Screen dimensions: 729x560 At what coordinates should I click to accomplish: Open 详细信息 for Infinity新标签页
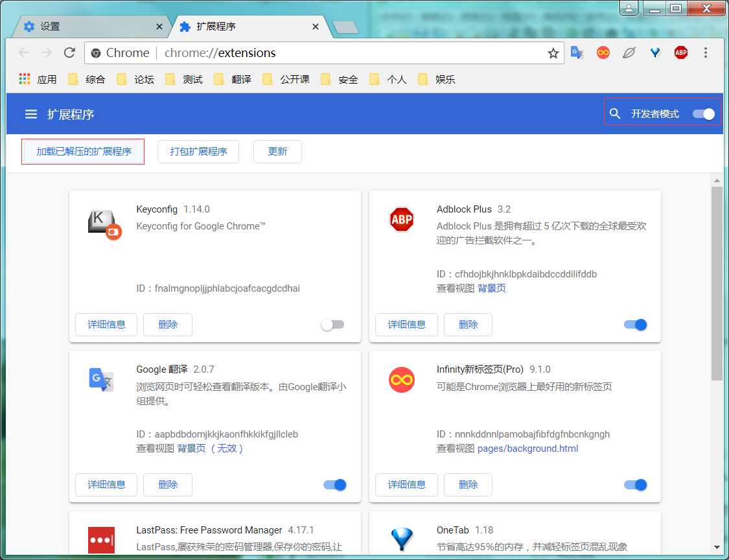(x=406, y=485)
